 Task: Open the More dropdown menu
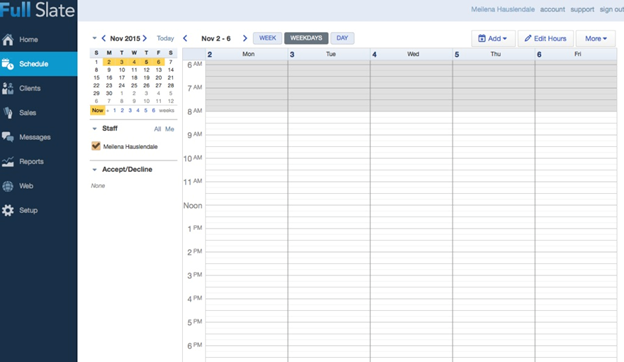595,39
